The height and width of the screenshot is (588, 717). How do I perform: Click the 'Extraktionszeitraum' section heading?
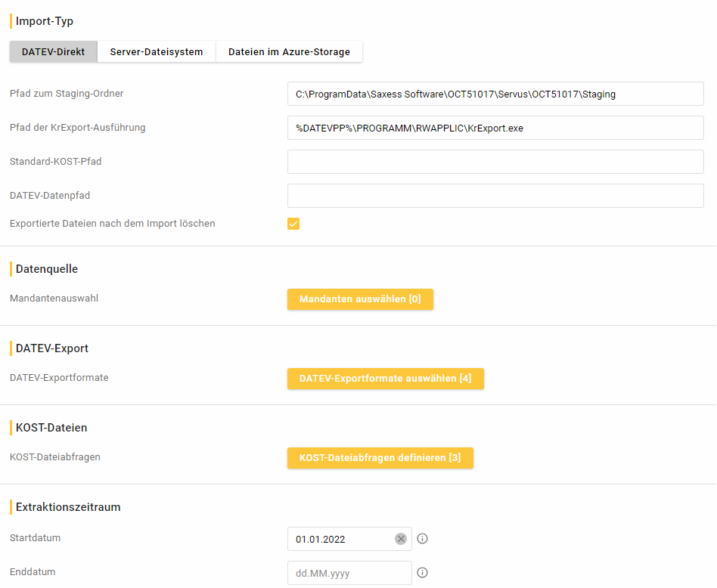pyautogui.click(x=68, y=507)
